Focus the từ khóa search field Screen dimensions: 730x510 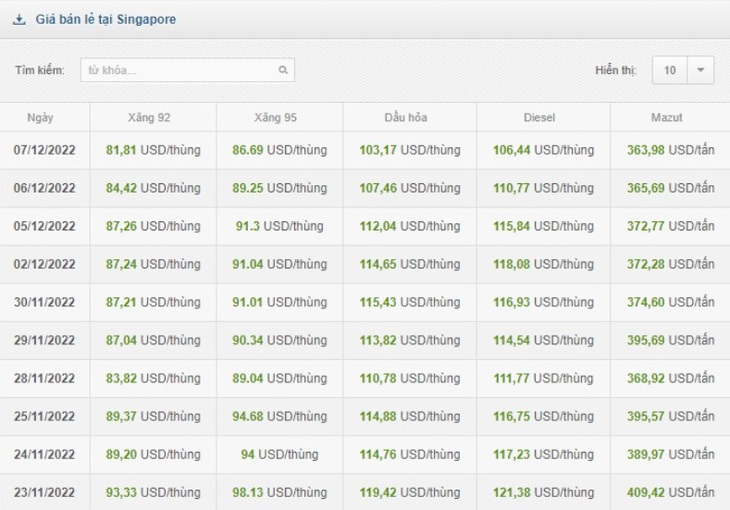click(187, 70)
